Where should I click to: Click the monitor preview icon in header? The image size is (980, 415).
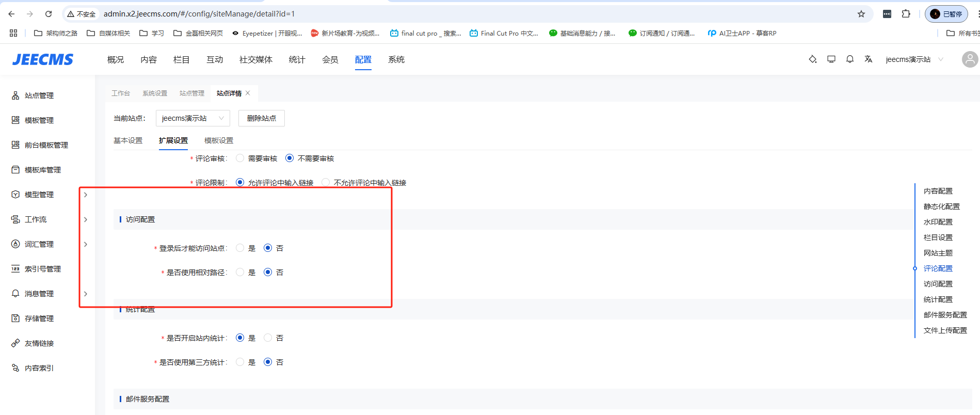click(831, 59)
